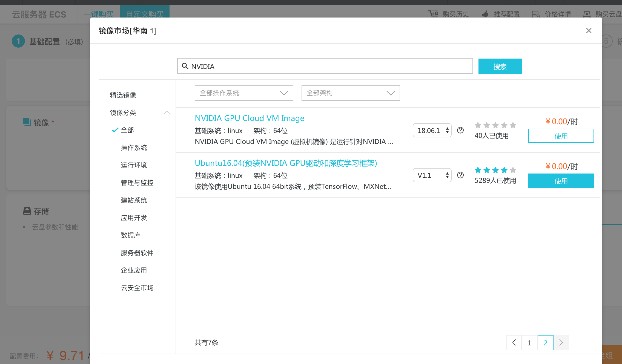Click the 镜像 section icon
This screenshot has width=622, height=364.
pos(27,122)
